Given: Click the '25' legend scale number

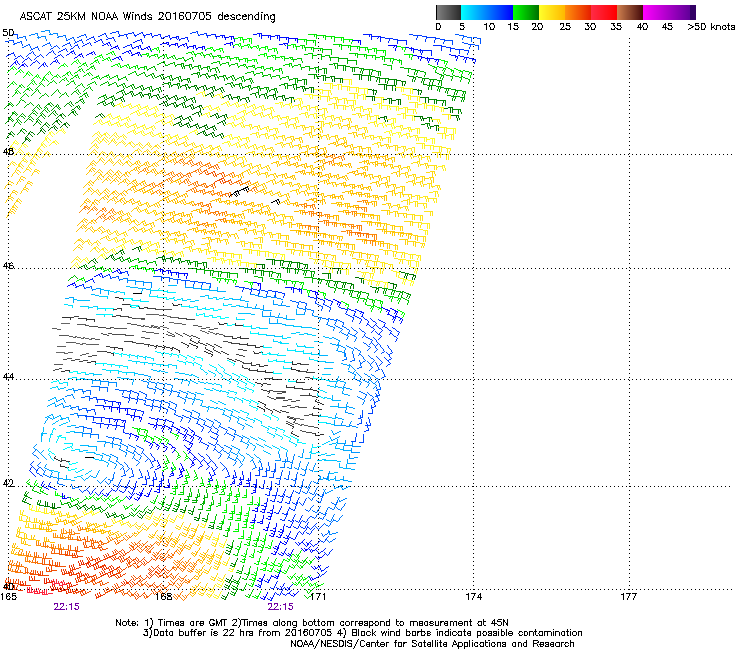Looking at the screenshot, I should [565, 27].
